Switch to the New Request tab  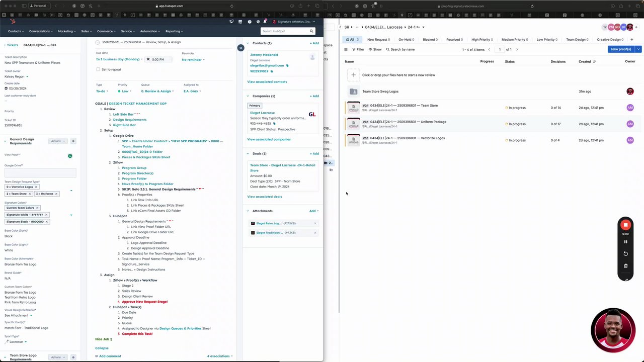click(x=378, y=39)
